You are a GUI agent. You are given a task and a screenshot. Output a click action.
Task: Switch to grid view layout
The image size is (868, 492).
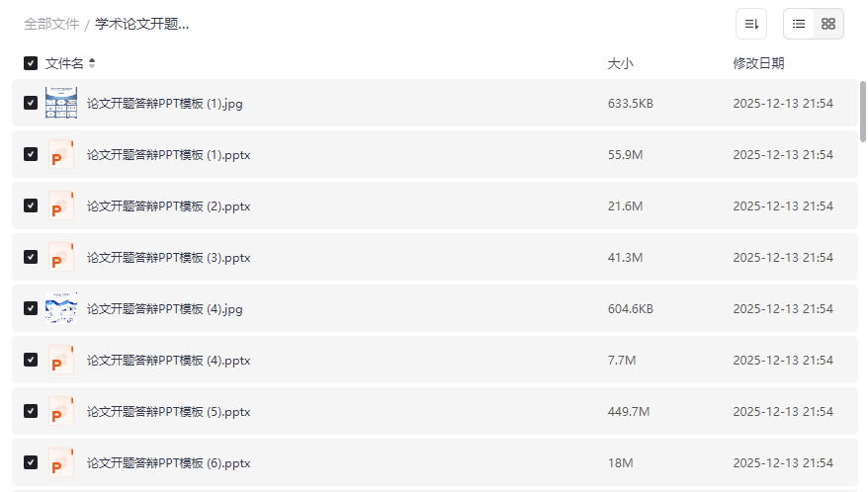828,24
